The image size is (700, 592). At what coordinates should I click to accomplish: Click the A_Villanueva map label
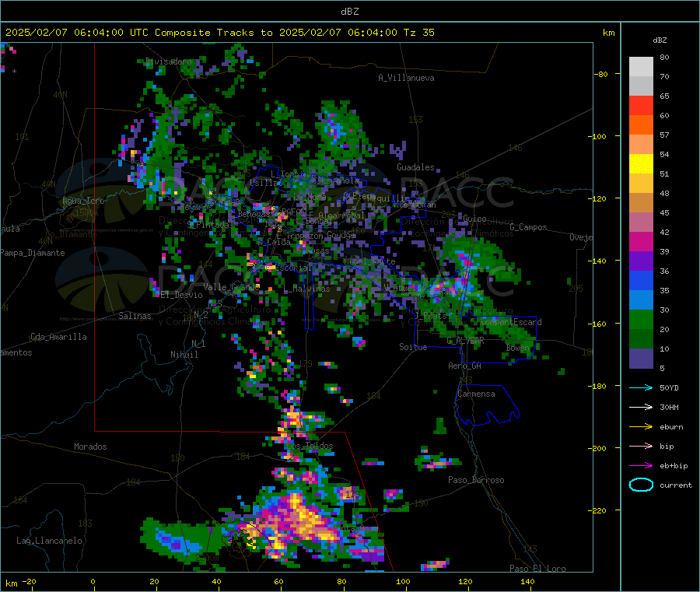(406, 78)
